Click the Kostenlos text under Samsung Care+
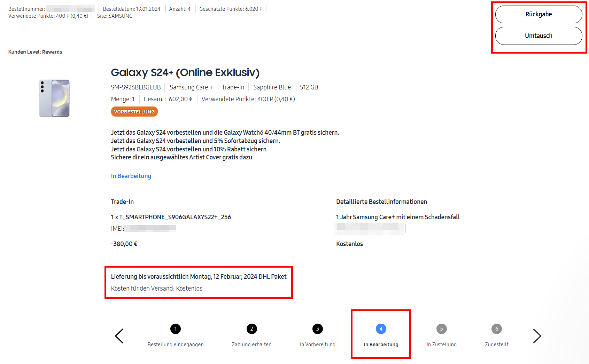Image resolution: width=589 pixels, height=364 pixels. point(350,244)
